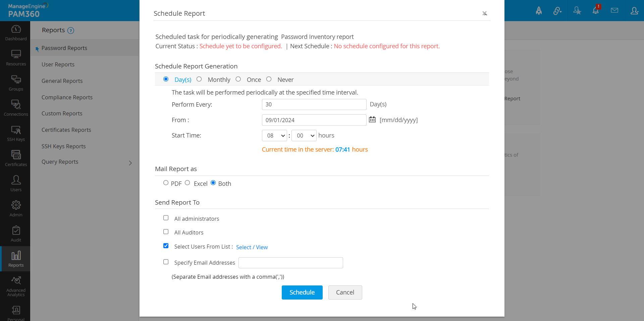This screenshot has height=321, width=644.
Task: Open the Select / View users link
Action: 252,247
